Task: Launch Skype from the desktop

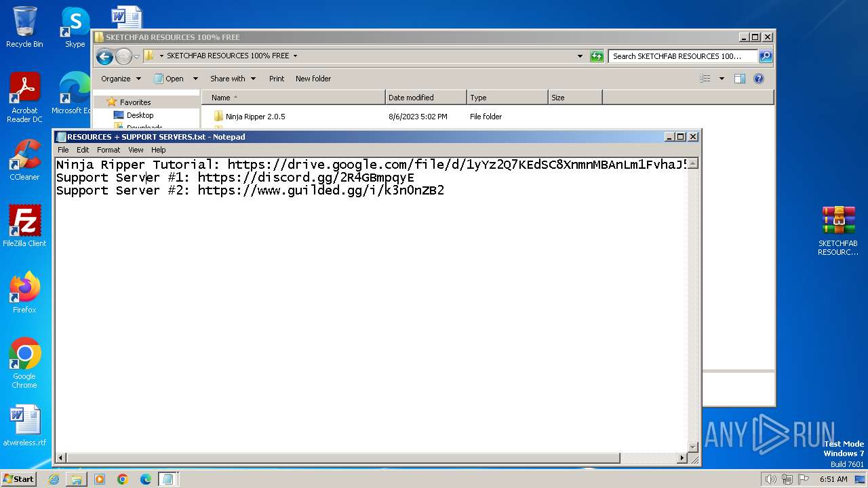Action: coord(75,27)
